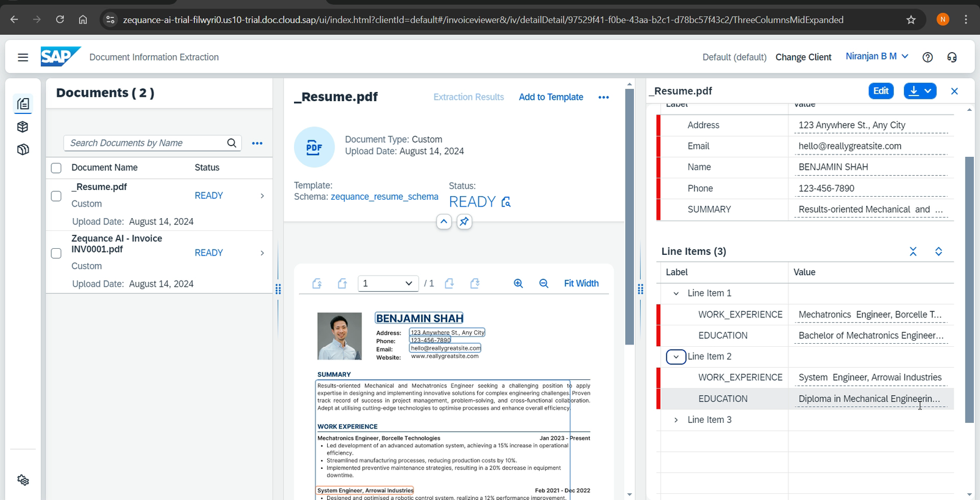Open the Schema Configuration cube icon
Viewport: 980px width, 500px height.
(23, 127)
